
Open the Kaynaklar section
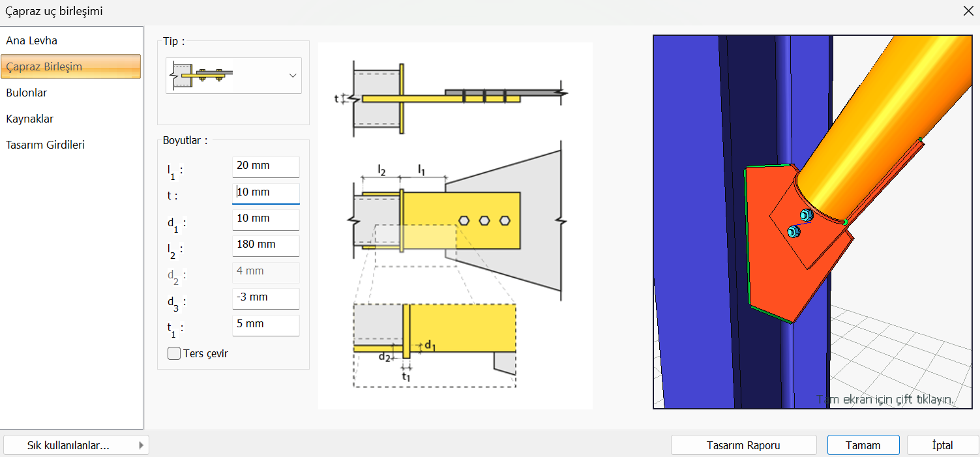(x=30, y=119)
